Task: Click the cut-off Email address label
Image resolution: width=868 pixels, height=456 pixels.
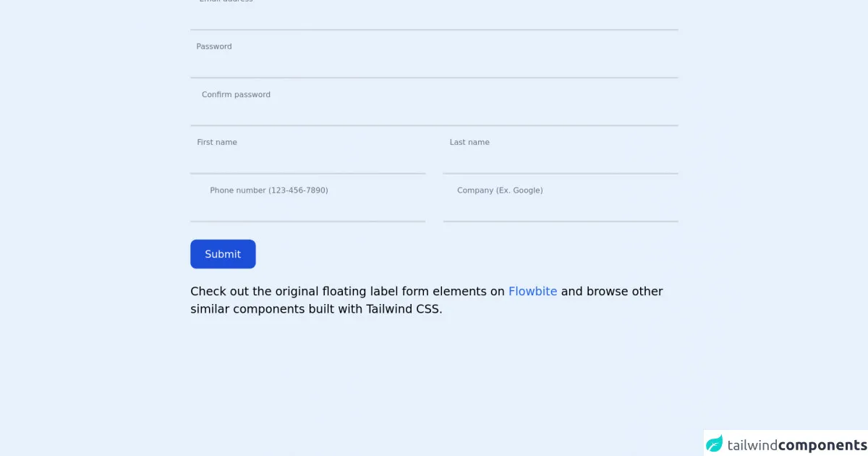Action: pyautogui.click(x=226, y=1)
